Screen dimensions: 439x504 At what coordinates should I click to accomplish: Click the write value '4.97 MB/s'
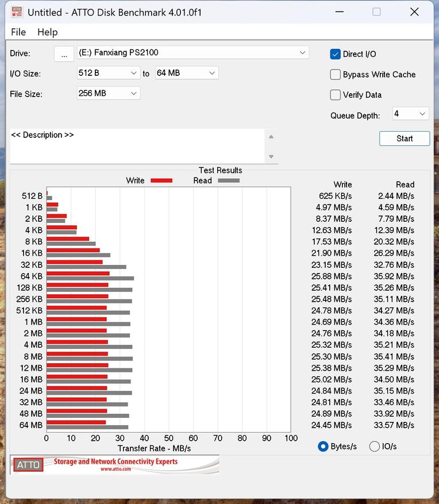pos(334,207)
